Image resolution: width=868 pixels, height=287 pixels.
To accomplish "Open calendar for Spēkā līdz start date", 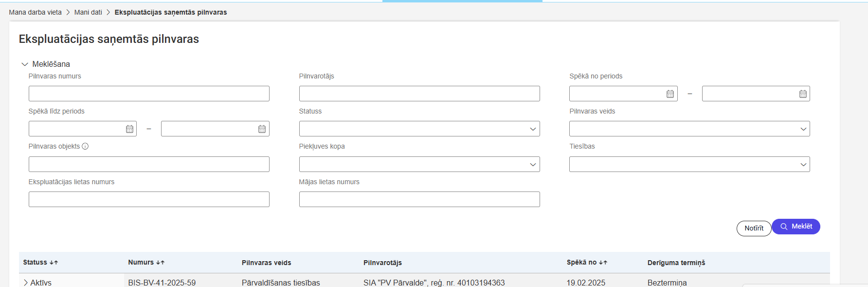I will (129, 129).
